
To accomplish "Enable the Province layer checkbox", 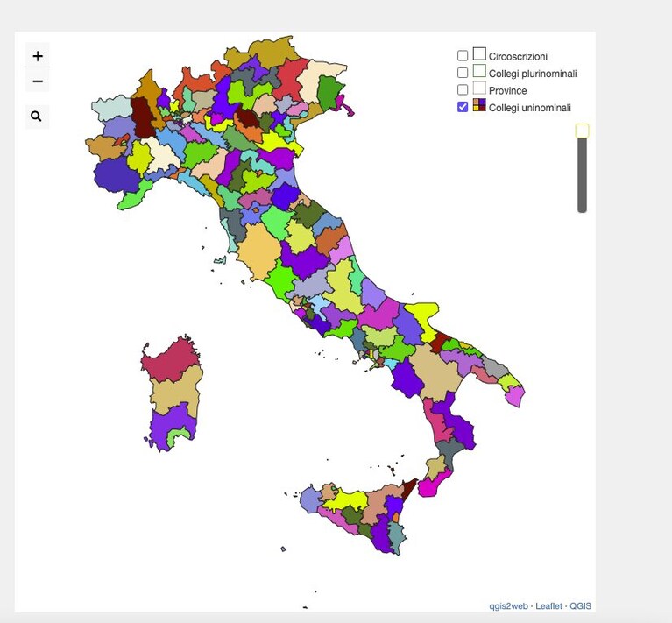I will 463,89.
